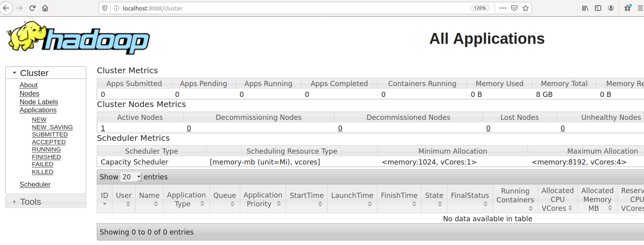Show site information icon in address bar
The height and width of the screenshot is (245, 644).
116,8
